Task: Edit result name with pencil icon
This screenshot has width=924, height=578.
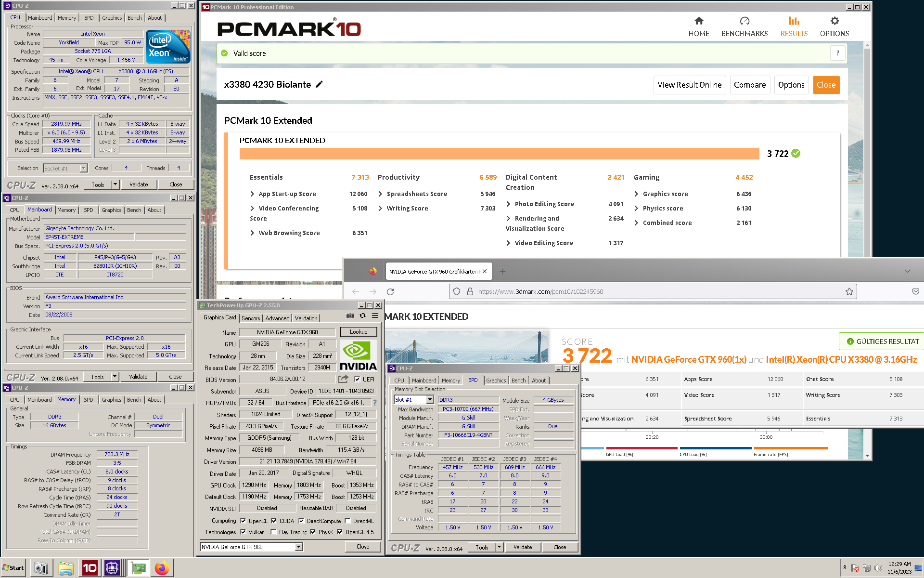Action: point(319,84)
